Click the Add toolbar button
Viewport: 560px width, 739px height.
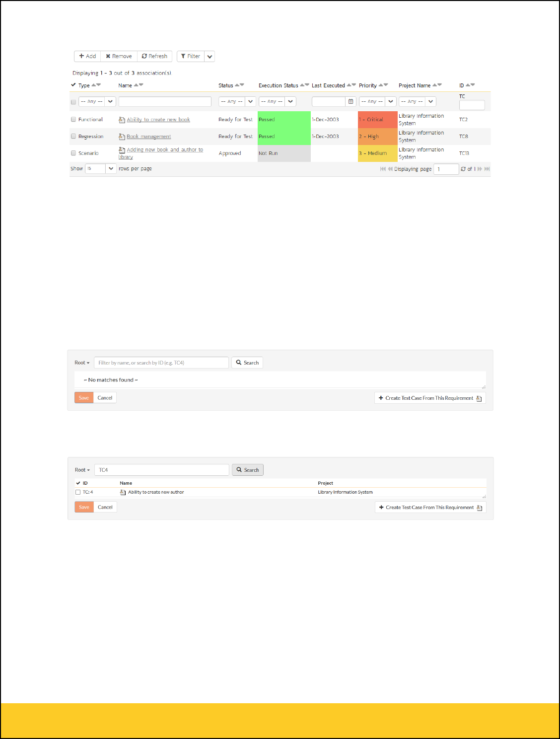coord(87,56)
